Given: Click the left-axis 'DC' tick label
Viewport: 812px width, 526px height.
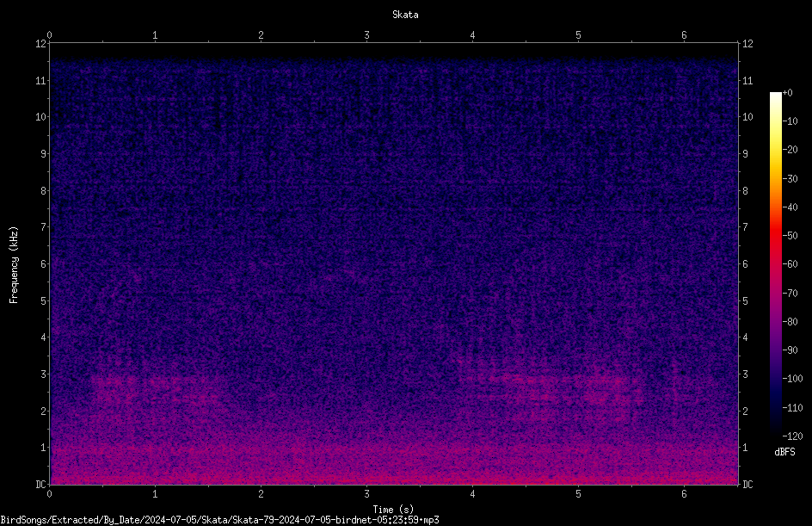Looking at the screenshot, I should (41, 484).
